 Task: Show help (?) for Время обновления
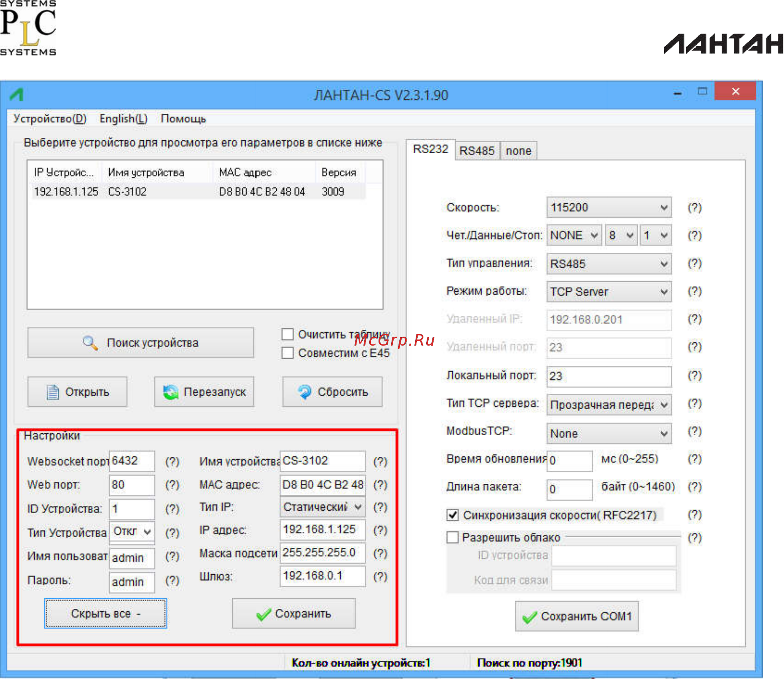(695, 459)
